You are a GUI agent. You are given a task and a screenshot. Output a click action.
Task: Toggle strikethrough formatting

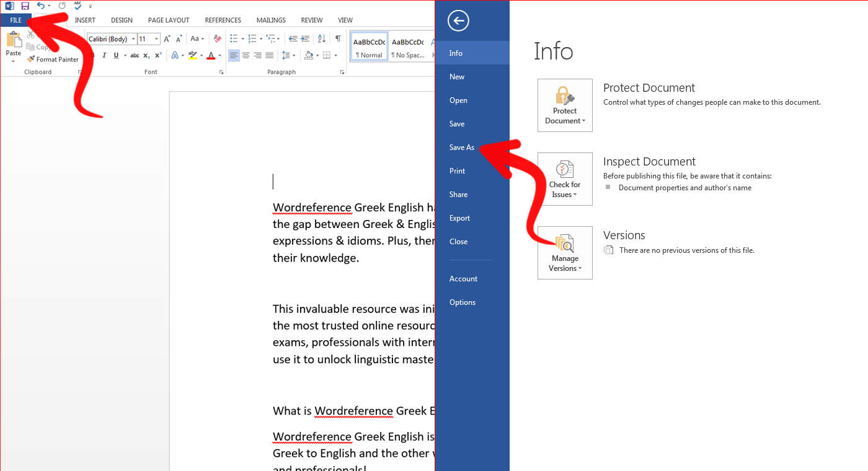pos(135,56)
